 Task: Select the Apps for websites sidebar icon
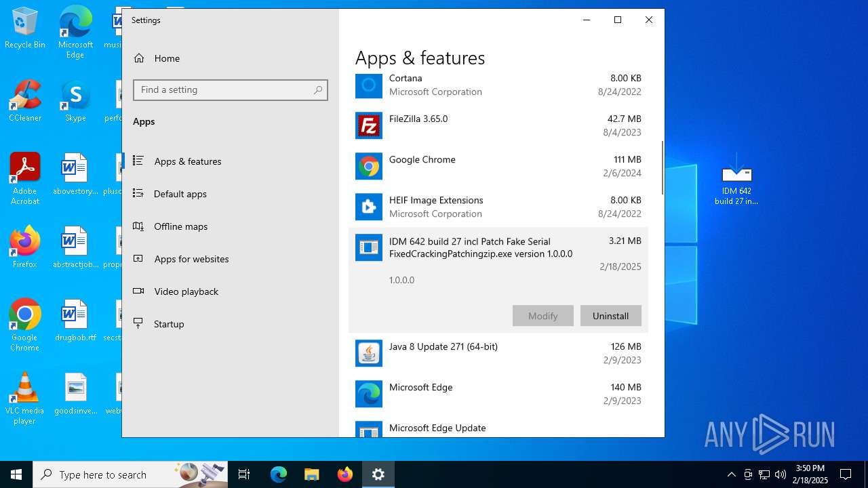click(x=138, y=259)
